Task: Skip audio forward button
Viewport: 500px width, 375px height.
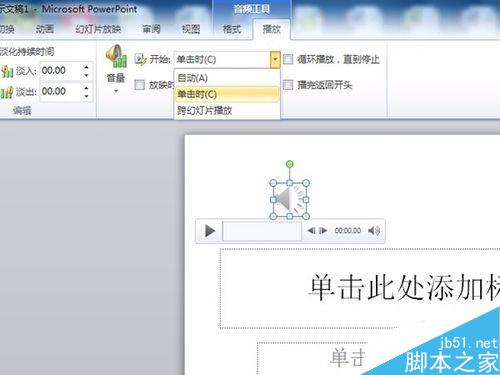Action: click(323, 231)
